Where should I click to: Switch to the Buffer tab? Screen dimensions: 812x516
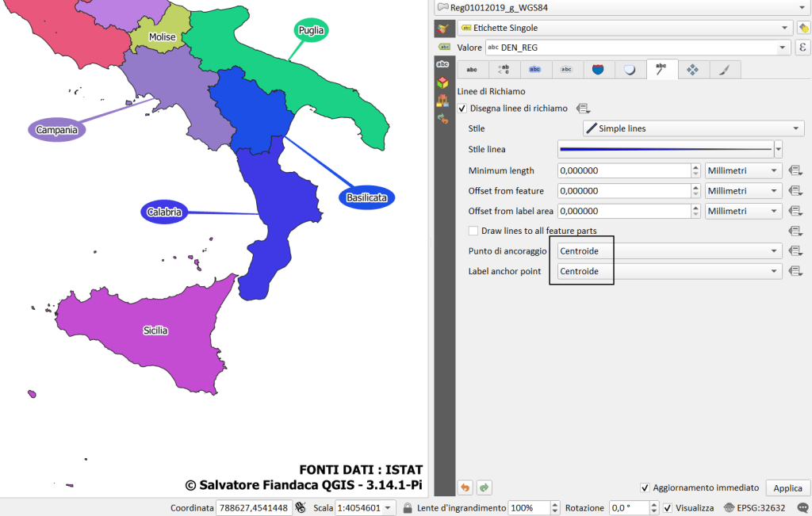click(x=535, y=70)
